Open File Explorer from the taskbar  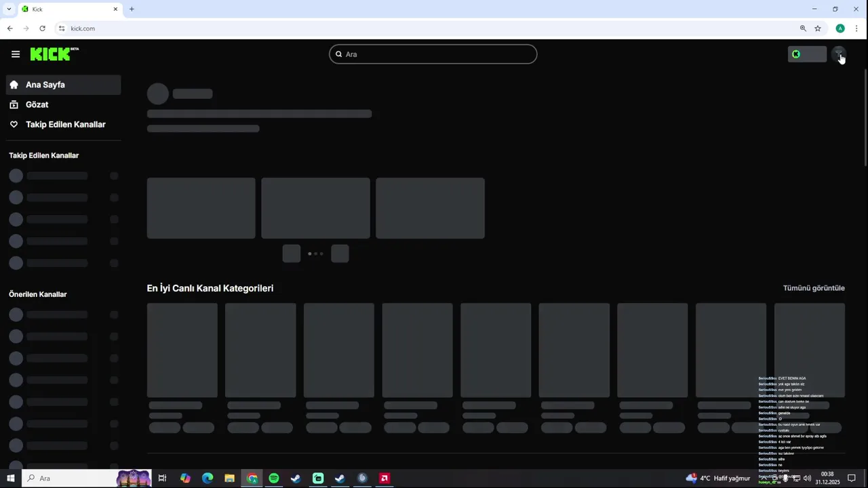click(x=230, y=479)
